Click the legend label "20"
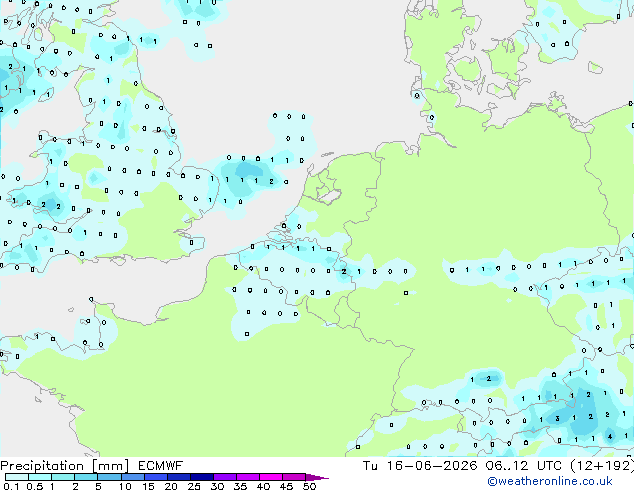 [x=171, y=486]
